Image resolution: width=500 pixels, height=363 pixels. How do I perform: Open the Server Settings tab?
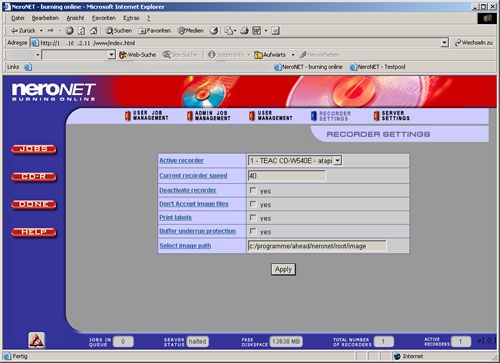click(392, 116)
